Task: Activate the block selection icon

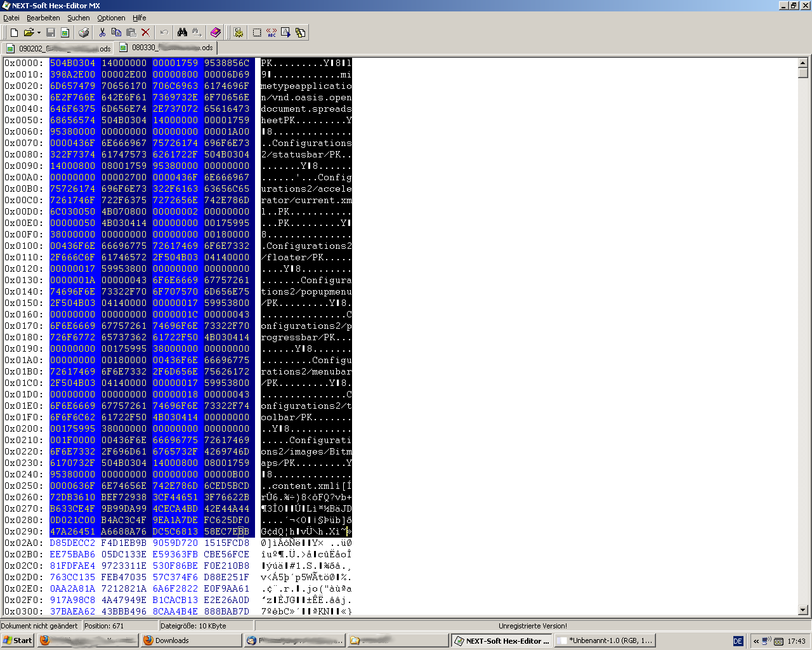Action: click(258, 32)
